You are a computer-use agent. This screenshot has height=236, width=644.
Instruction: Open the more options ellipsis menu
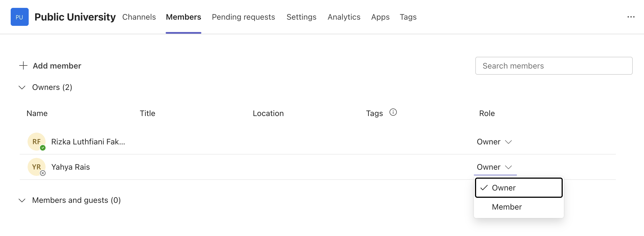pos(631,17)
